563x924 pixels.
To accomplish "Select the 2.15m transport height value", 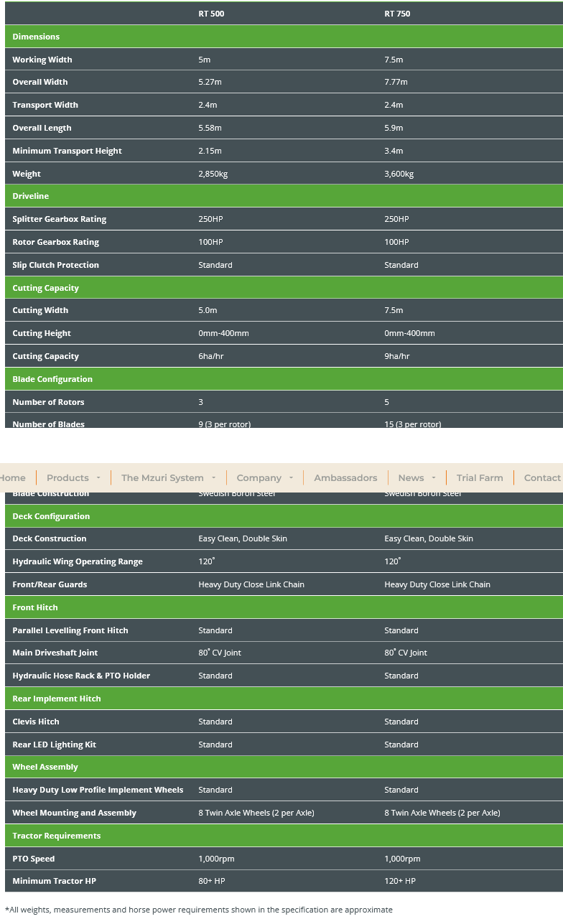I will 210,151.
